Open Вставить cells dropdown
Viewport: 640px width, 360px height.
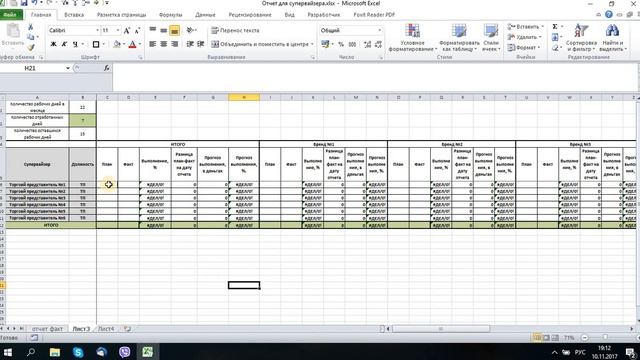point(525,27)
